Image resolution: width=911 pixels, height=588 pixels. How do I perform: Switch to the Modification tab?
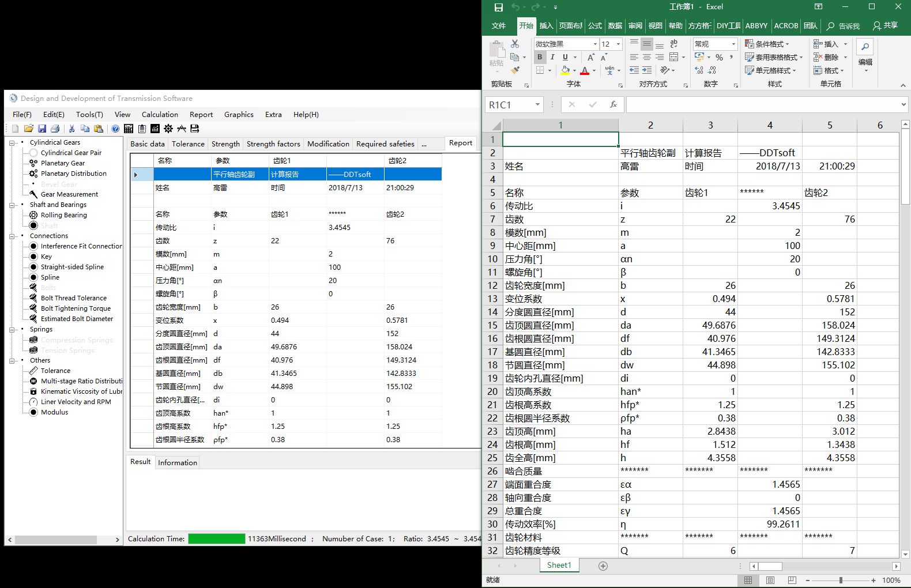click(328, 144)
